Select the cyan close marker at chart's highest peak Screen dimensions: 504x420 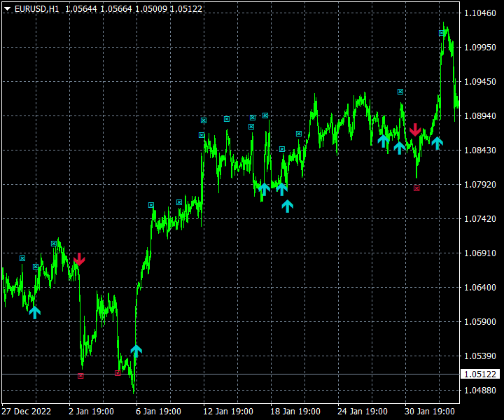coord(442,33)
